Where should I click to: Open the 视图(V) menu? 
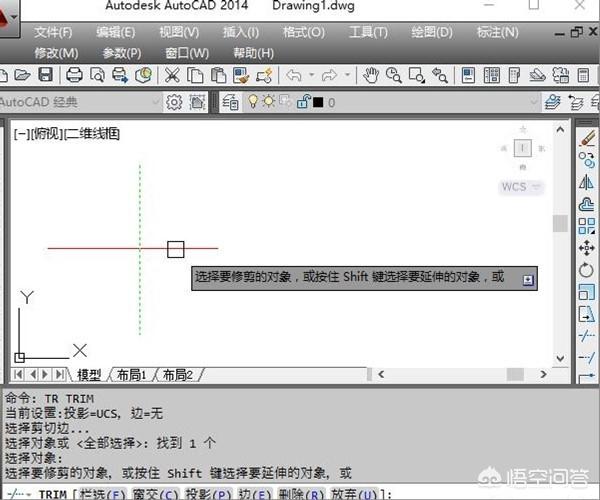(x=179, y=33)
